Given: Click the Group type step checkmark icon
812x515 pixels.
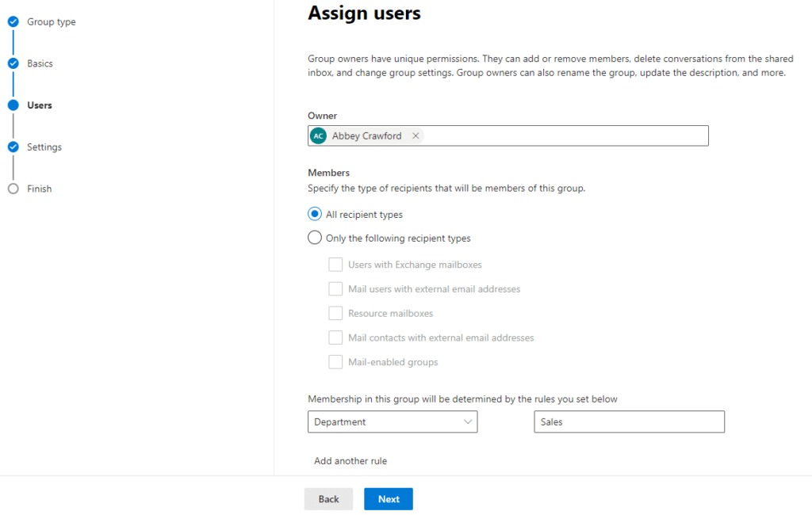Looking at the screenshot, I should pos(13,22).
